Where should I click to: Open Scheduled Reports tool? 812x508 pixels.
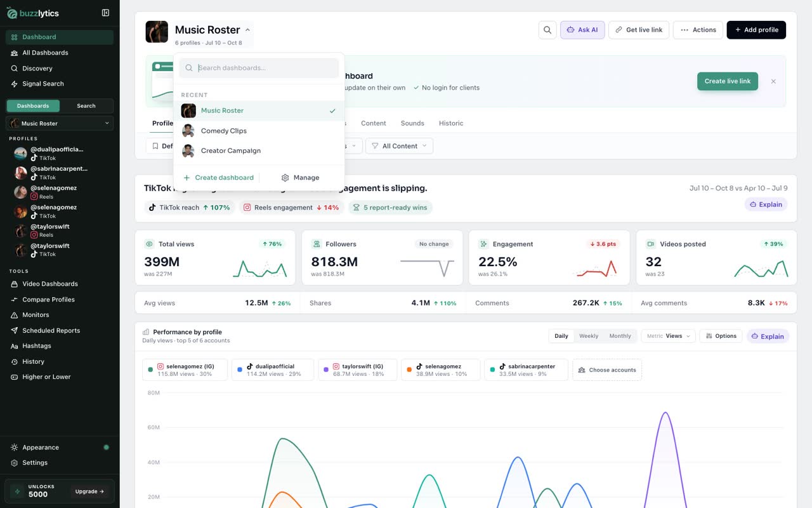60,331
